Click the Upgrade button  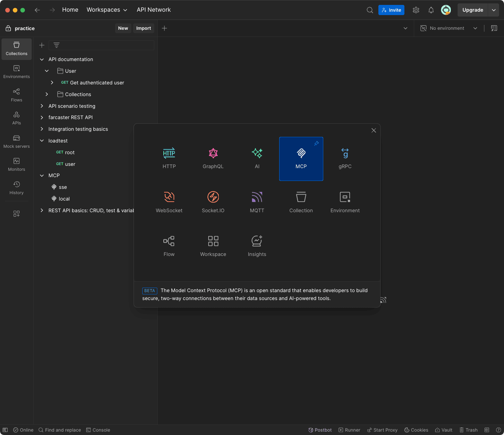473,10
